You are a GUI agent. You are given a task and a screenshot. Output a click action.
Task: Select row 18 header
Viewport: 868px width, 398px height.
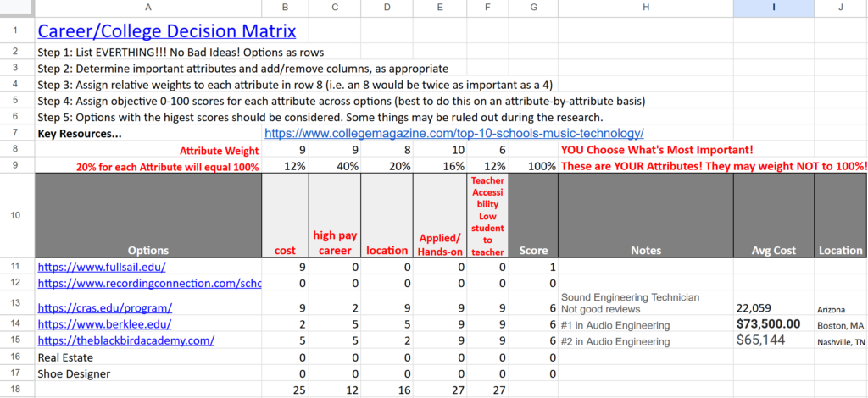[x=16, y=389]
